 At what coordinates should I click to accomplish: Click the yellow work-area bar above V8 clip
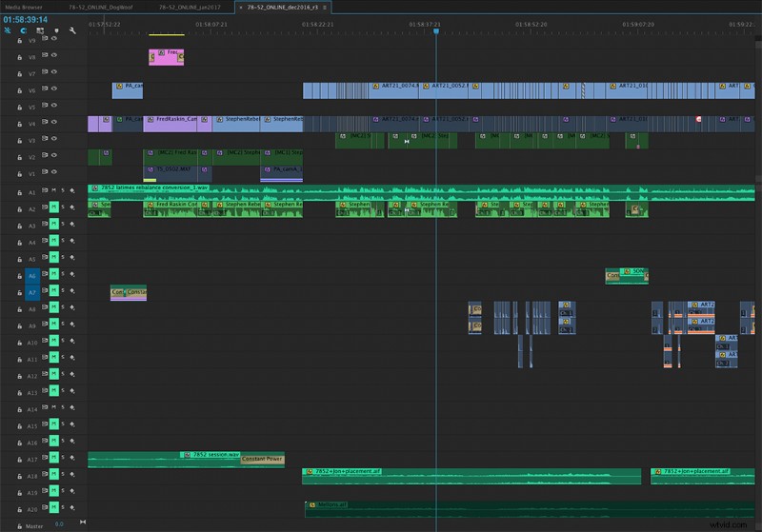[166, 34]
